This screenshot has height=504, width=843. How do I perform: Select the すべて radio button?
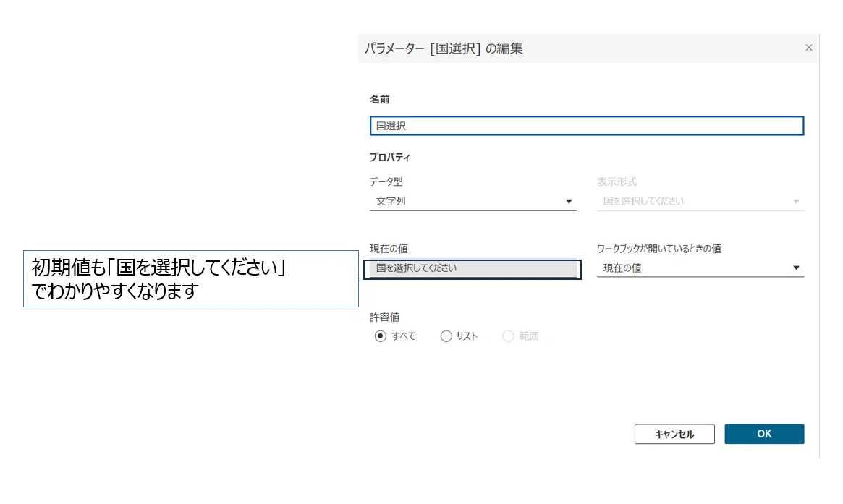tap(380, 336)
